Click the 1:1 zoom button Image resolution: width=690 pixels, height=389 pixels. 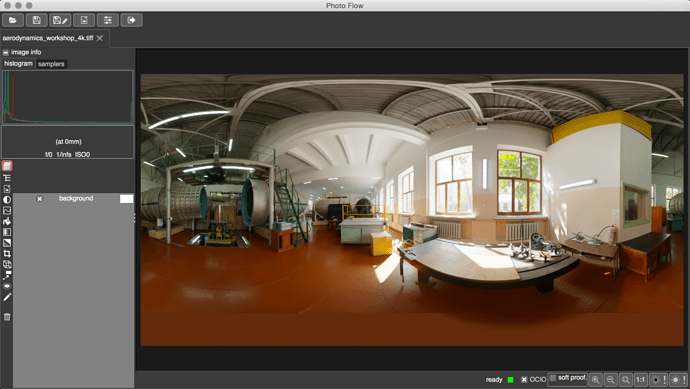(641, 379)
